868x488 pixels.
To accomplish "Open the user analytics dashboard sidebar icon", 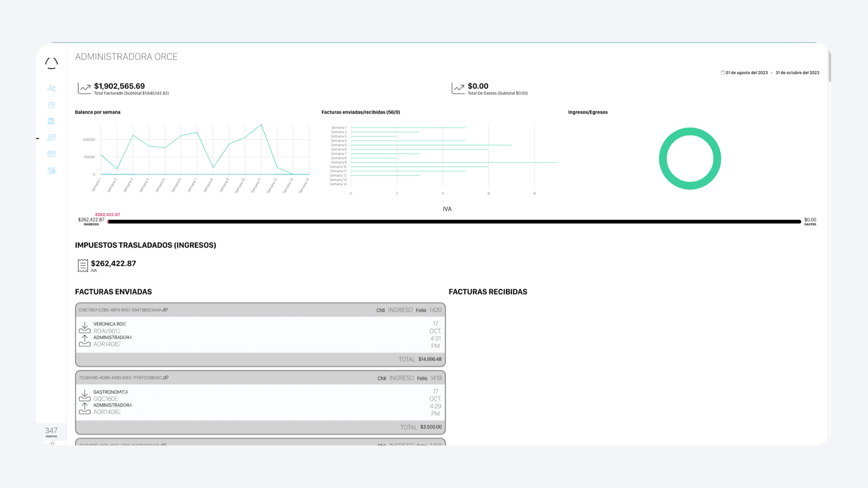I will [52, 137].
